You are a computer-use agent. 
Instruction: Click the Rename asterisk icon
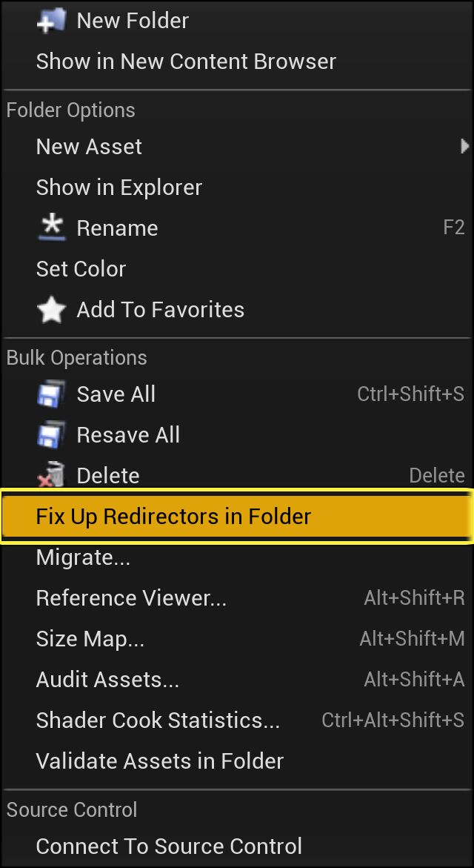click(x=53, y=228)
